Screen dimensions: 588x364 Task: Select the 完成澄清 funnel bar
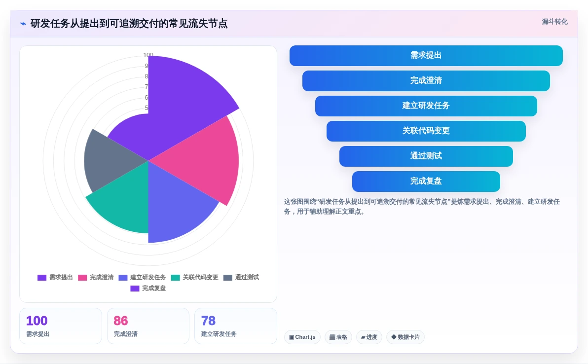tap(426, 80)
